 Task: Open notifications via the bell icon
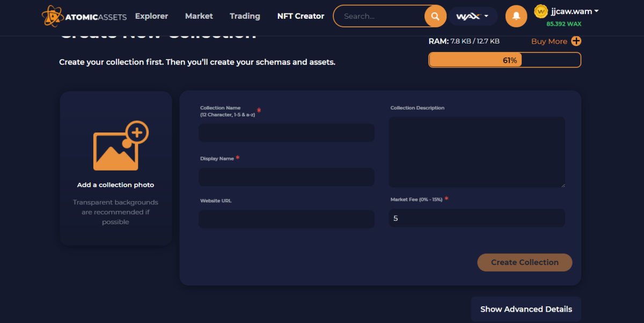[516, 16]
